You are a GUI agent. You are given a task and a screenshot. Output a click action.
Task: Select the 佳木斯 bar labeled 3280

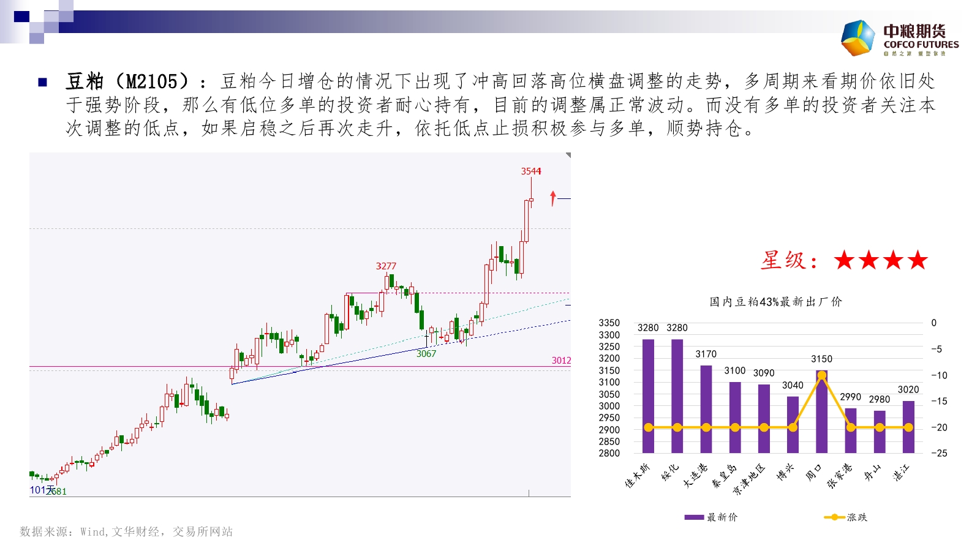tap(648, 395)
